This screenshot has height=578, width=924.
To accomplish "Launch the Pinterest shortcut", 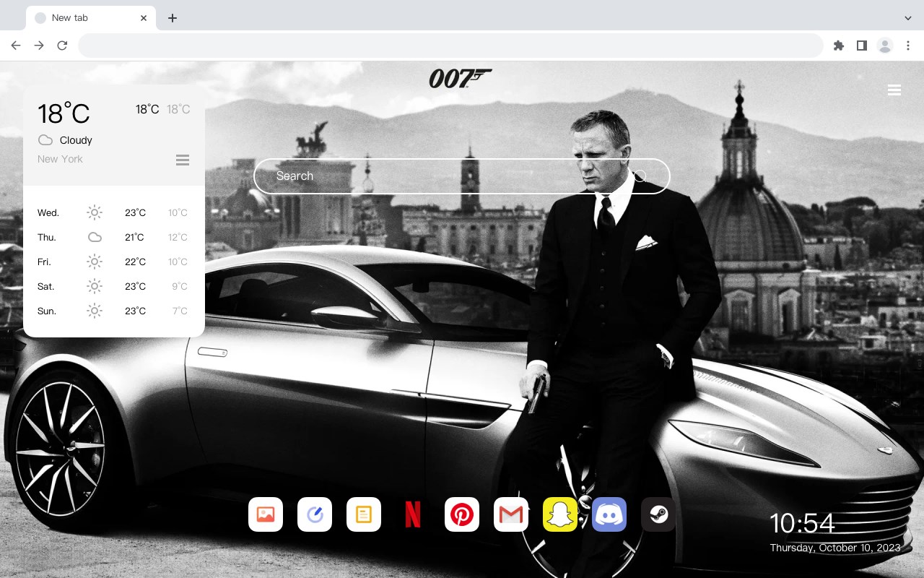I will pyautogui.click(x=462, y=514).
